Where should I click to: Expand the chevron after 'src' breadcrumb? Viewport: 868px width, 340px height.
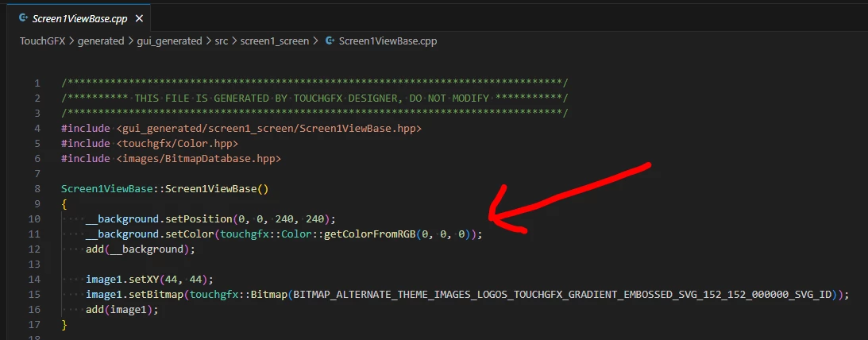[x=234, y=41]
